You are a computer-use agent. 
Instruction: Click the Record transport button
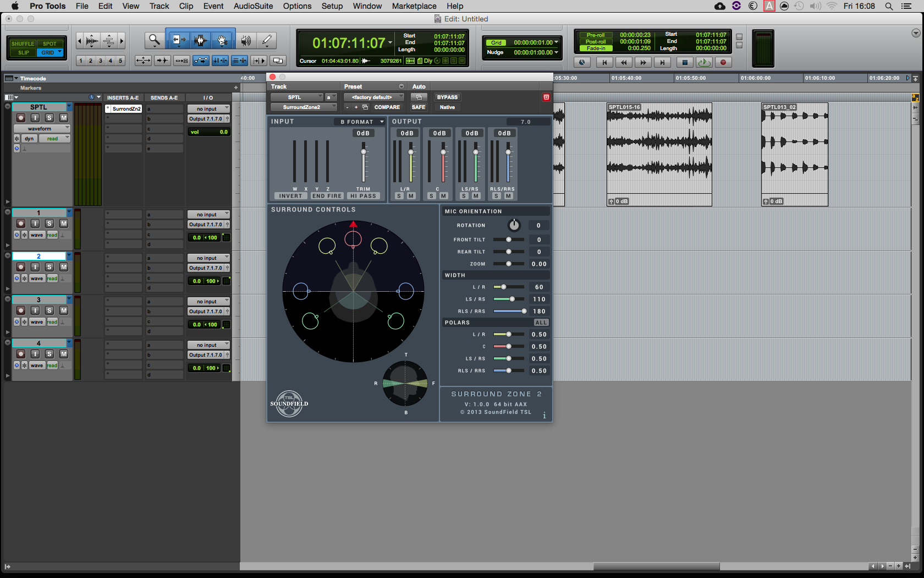723,62
